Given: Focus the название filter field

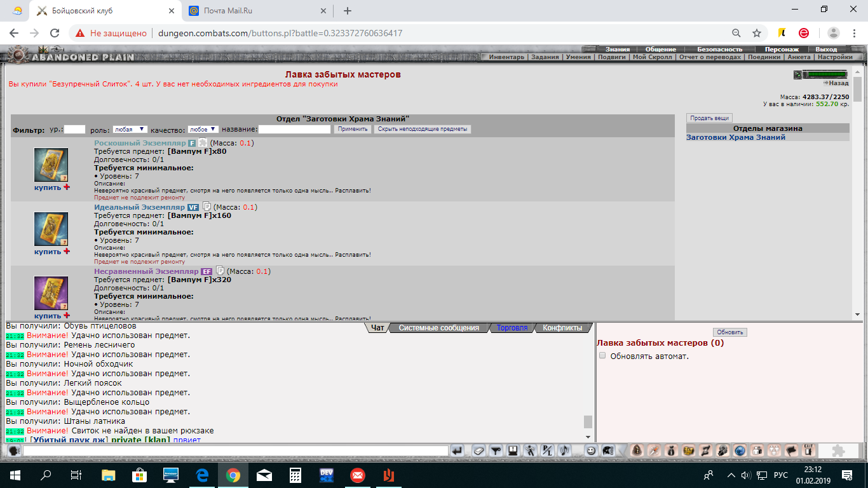Looking at the screenshot, I should tap(295, 129).
